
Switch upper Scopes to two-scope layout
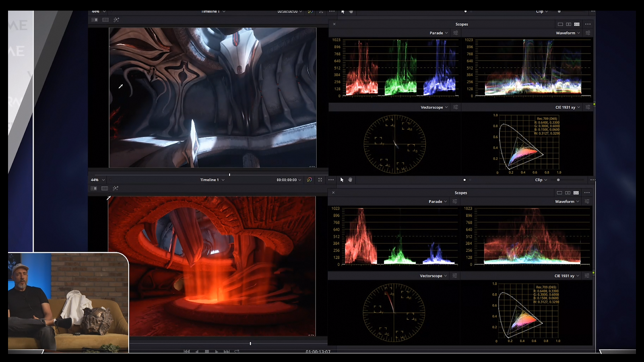[x=568, y=24]
